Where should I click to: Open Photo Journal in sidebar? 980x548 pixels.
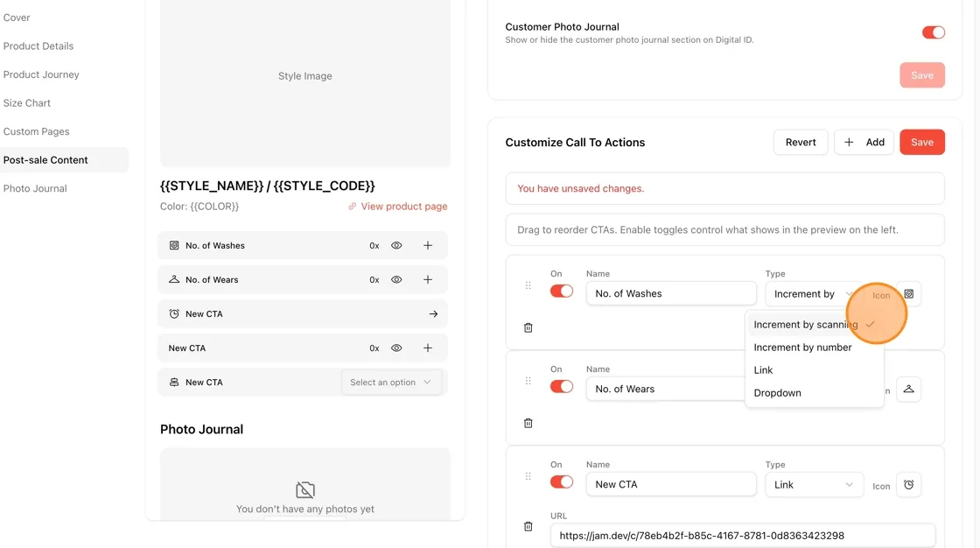click(35, 188)
